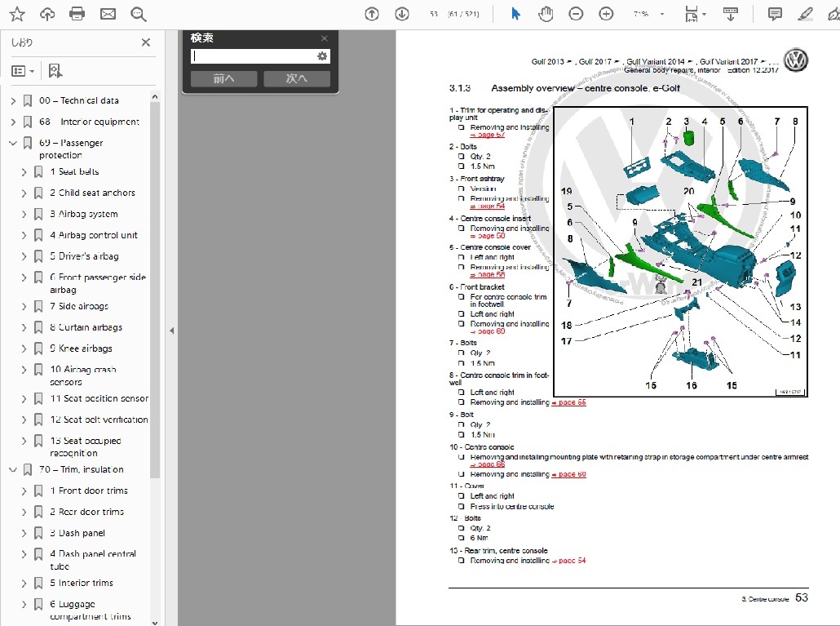Screen dimensions: 840x626
Task: Click the bookmark star icon in toolbar
Action: pos(17,14)
